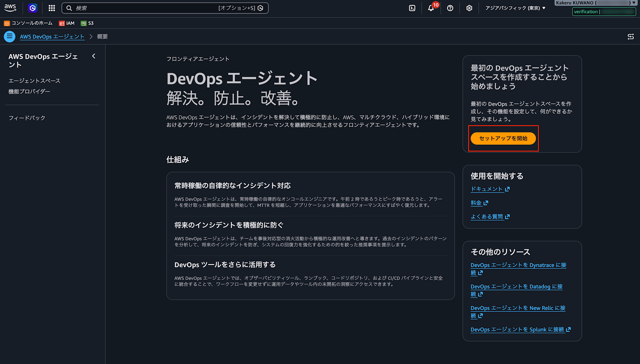Expand the アジアパシフィック (東京) region dropdown
640x364 pixels.
coord(515,8)
